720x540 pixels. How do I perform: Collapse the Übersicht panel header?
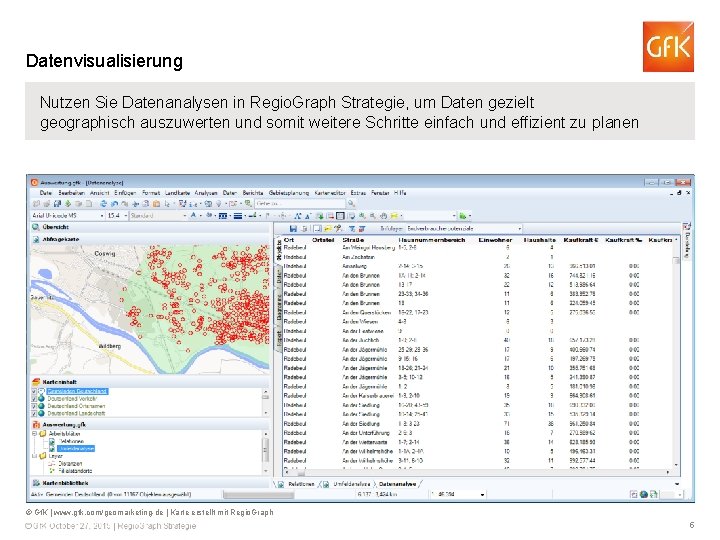pos(150,227)
